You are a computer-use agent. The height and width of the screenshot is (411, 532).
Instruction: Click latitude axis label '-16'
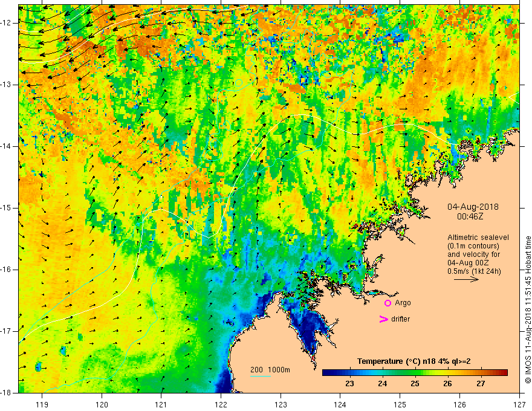tap(7, 270)
